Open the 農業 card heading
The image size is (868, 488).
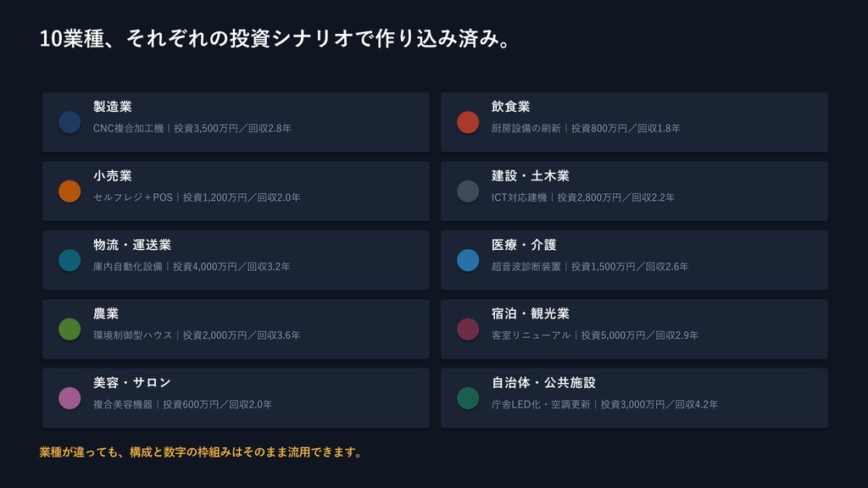(x=106, y=313)
